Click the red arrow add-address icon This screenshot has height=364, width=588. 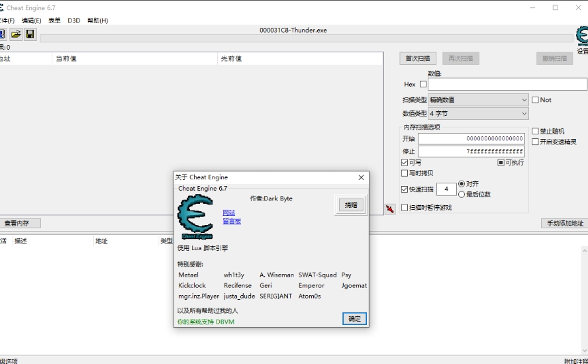coord(390,209)
